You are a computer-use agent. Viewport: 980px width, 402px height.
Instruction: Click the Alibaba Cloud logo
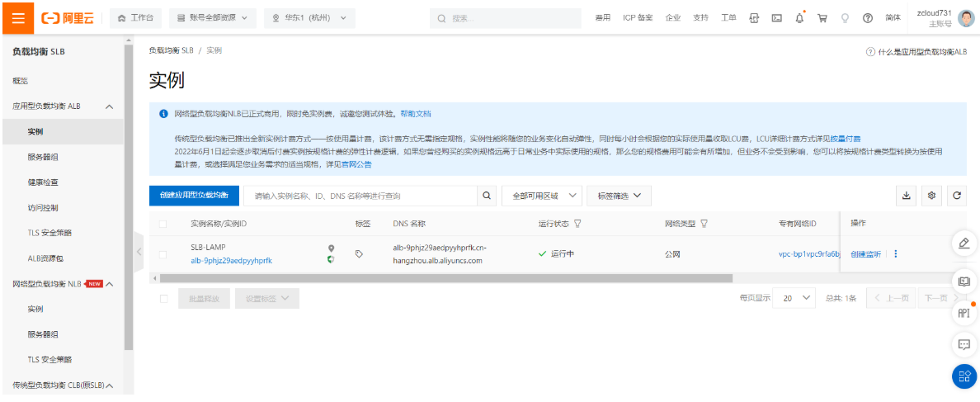pyautogui.click(x=68, y=18)
